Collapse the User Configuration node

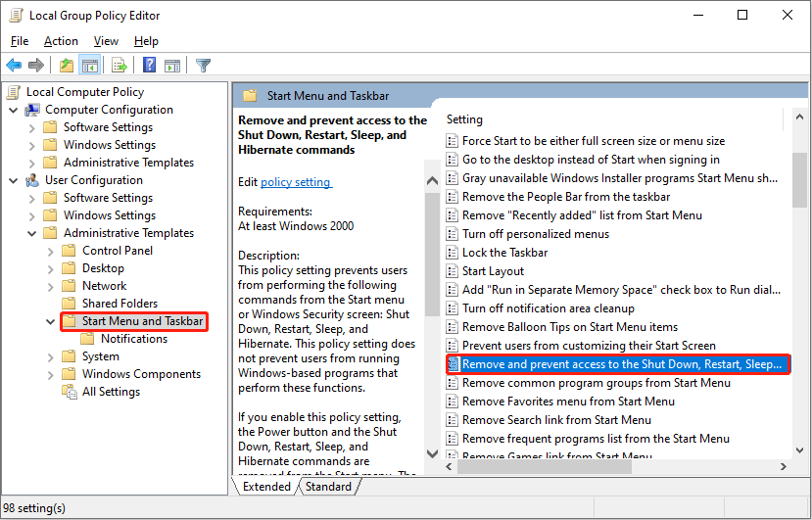(14, 180)
